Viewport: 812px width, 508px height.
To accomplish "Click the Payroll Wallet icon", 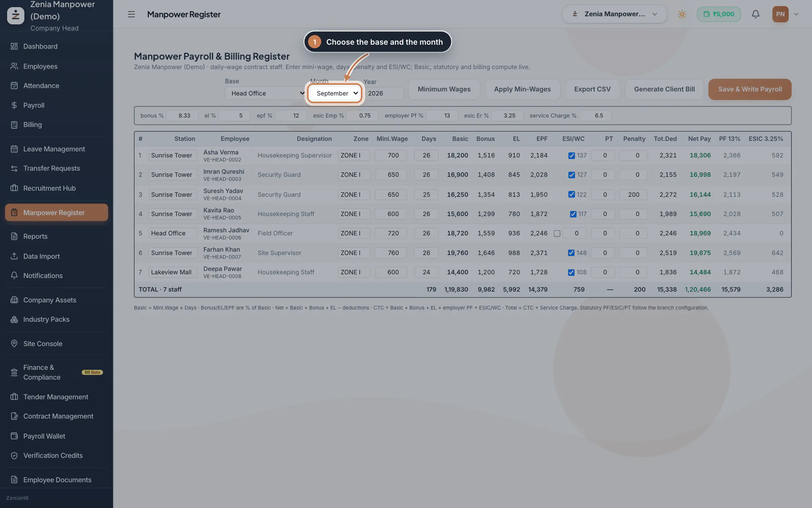I will click(x=14, y=436).
